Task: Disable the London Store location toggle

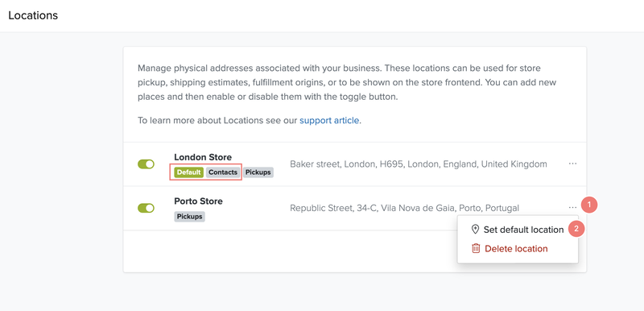Action: (x=146, y=164)
